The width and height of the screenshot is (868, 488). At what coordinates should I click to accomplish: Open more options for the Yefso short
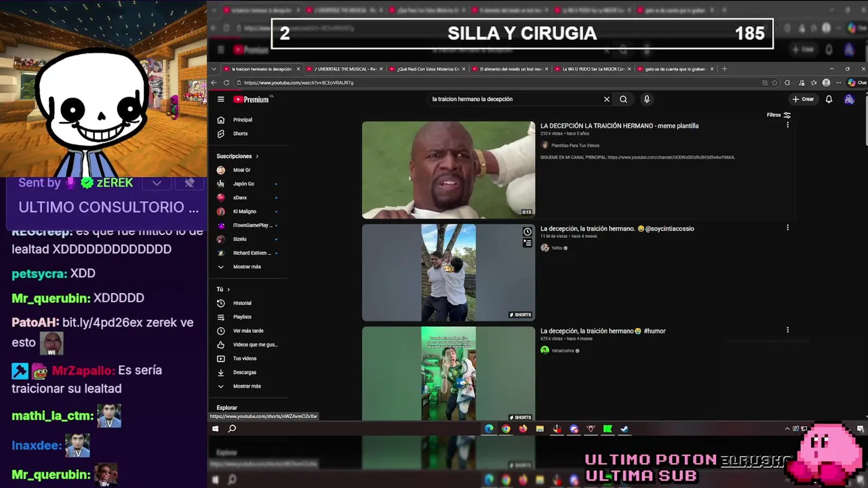tap(787, 228)
